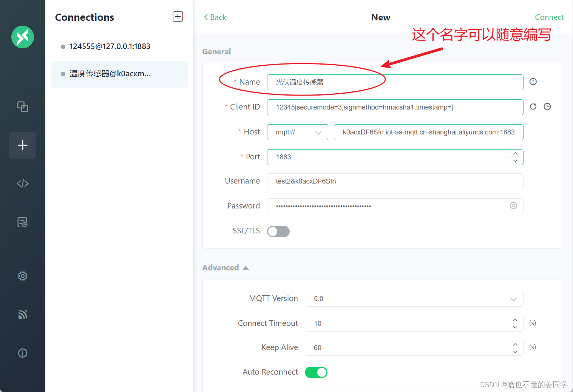Open the Log viewer icon in sidebar
This screenshot has width=573, height=392.
pyautogui.click(x=22, y=222)
